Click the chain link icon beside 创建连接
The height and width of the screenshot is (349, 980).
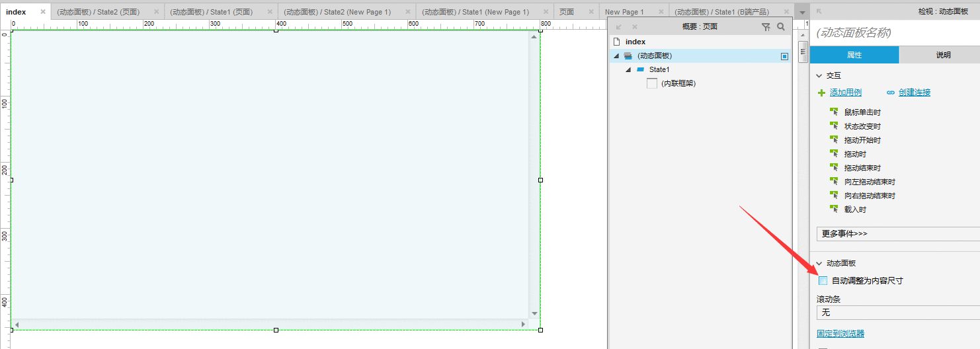pos(891,93)
